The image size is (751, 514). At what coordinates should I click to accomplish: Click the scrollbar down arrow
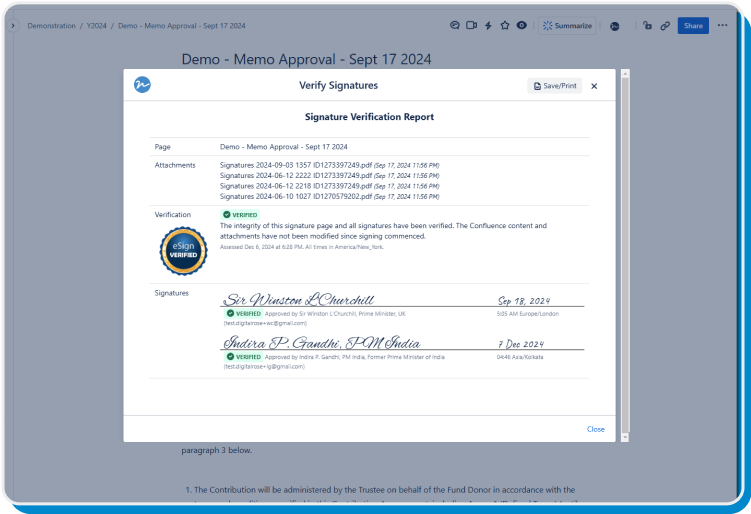[625, 437]
